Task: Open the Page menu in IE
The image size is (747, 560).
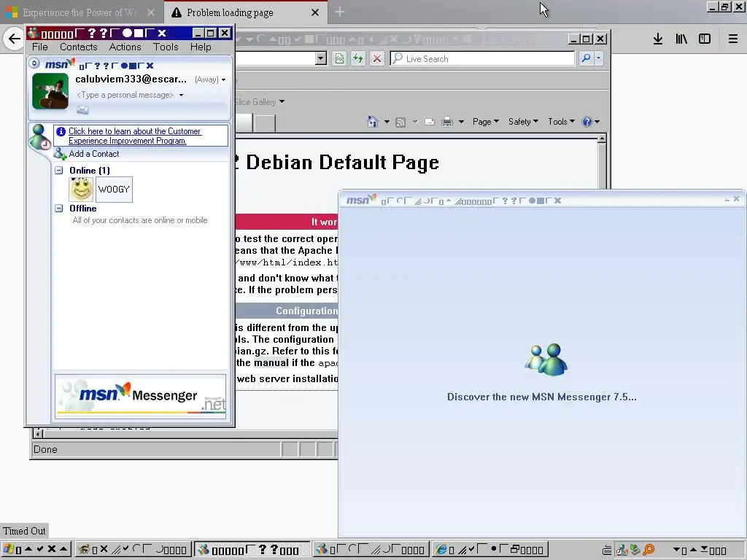Action: point(485,122)
